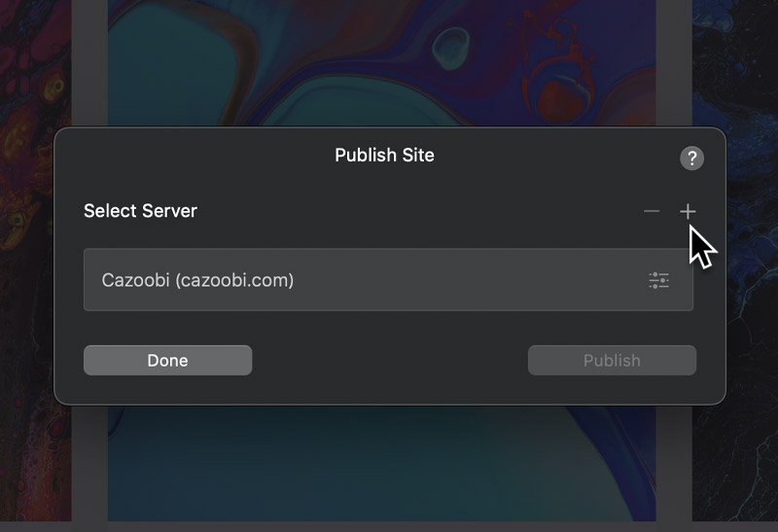Click blank dialog area between Done and Publish

pyautogui.click(x=390, y=360)
